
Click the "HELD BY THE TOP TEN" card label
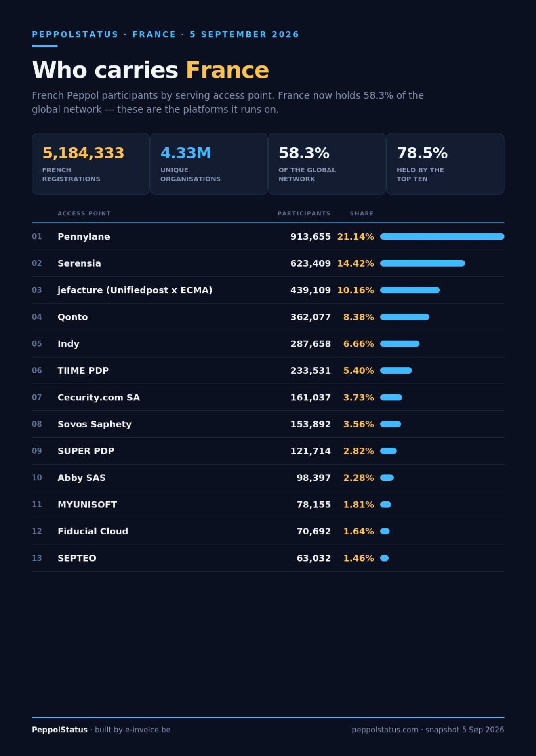pyautogui.click(x=420, y=174)
